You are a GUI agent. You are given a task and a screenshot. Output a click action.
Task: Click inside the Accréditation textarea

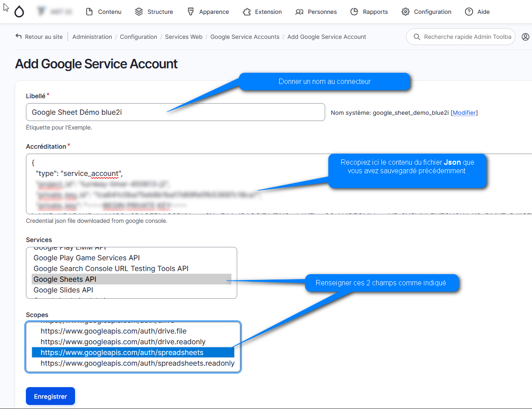click(279, 184)
